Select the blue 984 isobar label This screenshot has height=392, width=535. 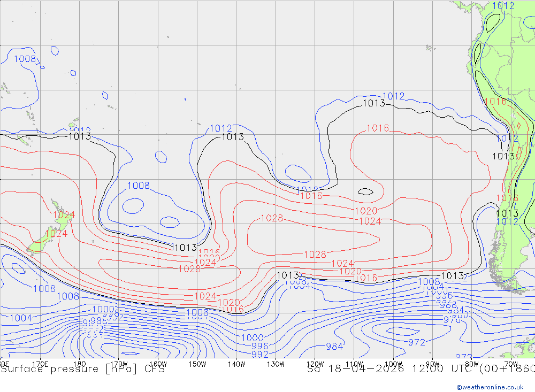[334, 347]
